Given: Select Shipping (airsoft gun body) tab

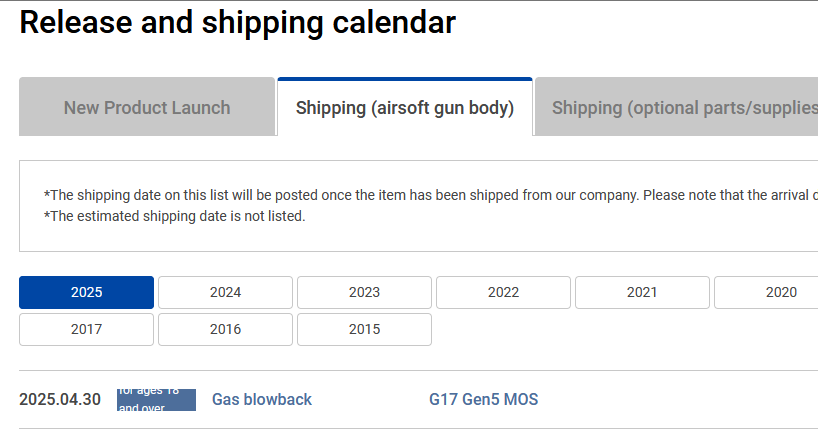Looking at the screenshot, I should (x=405, y=107).
